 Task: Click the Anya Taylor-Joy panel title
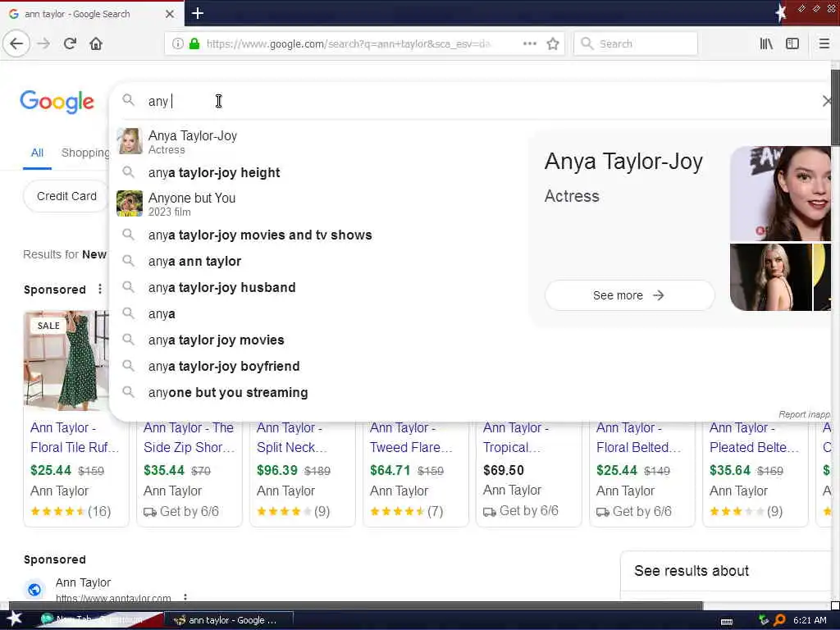623,162
